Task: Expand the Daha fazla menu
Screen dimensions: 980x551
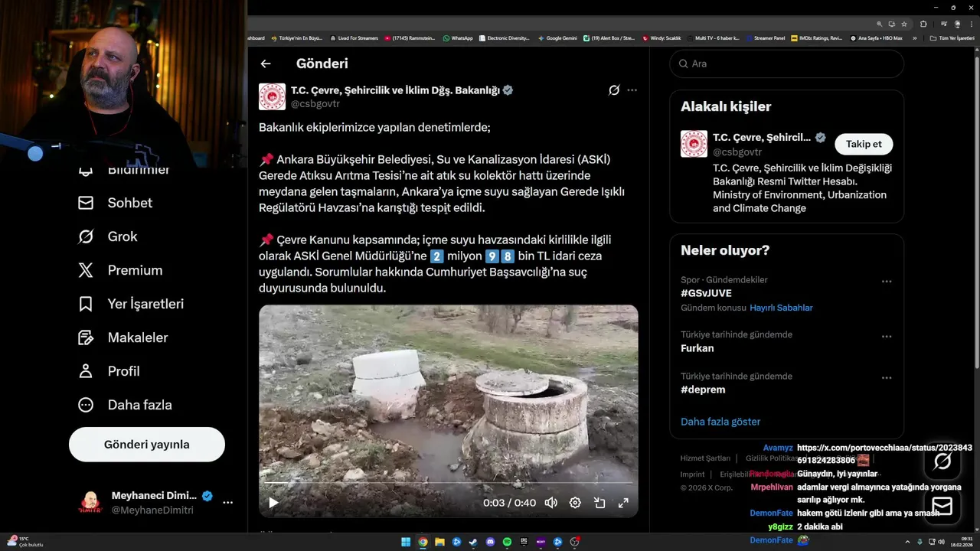Action: point(125,405)
